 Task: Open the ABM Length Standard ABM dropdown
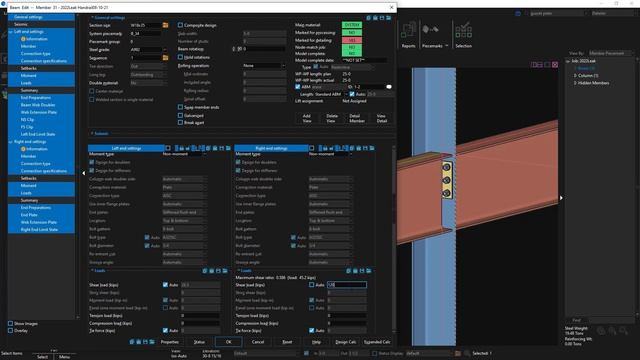tap(346, 94)
